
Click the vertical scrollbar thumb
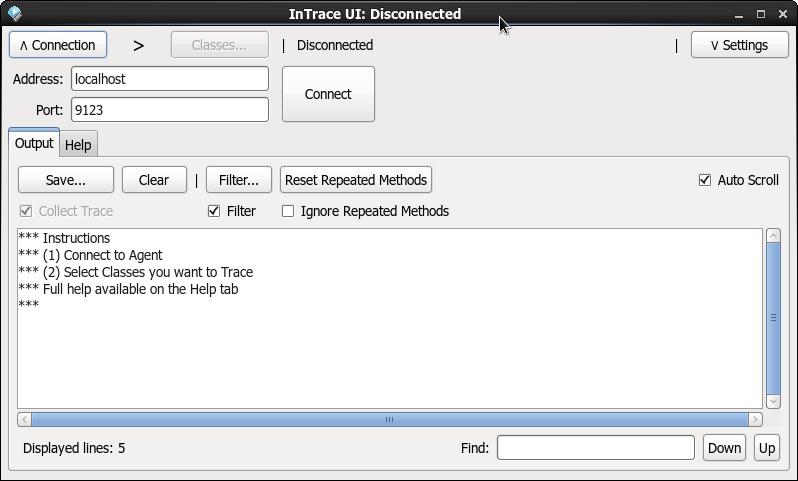(x=773, y=318)
